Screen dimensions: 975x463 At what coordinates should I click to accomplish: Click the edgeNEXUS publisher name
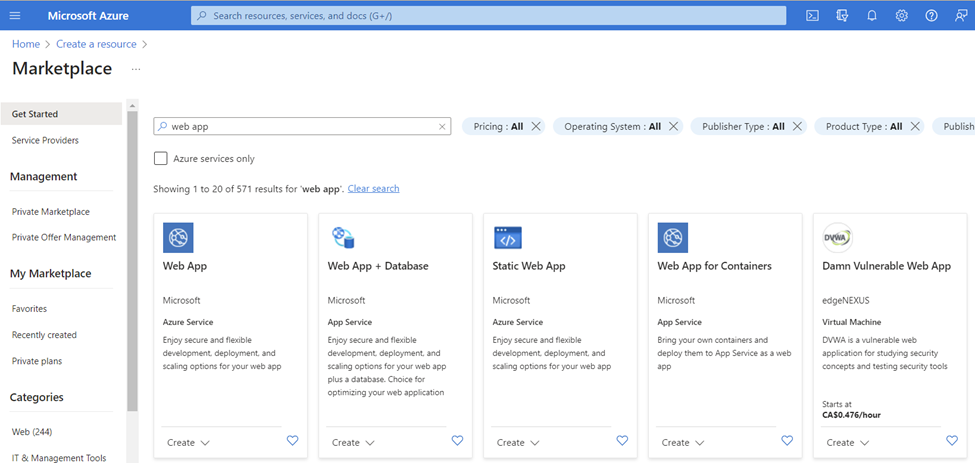[846, 300]
